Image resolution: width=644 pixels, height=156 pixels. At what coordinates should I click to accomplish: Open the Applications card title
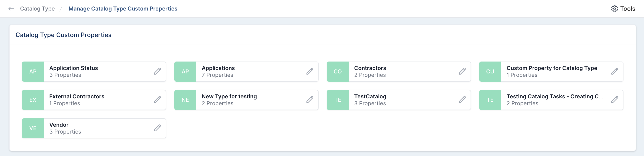(218, 68)
